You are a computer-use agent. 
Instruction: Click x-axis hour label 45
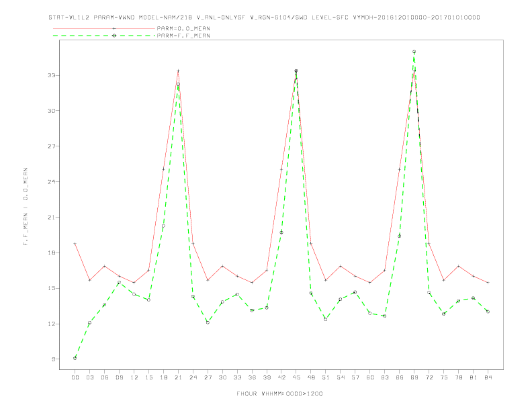coord(296,377)
